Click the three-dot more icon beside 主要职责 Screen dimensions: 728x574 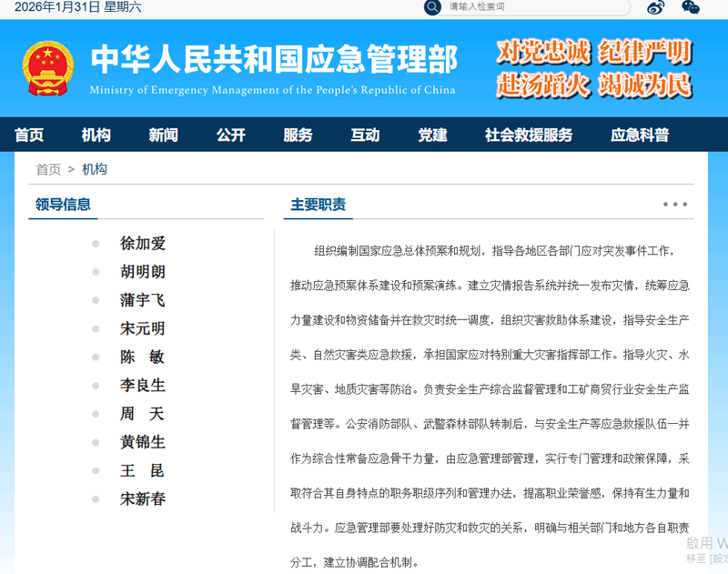[675, 205]
